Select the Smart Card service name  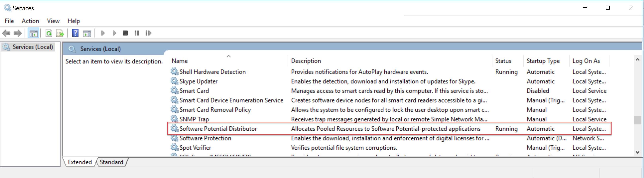click(194, 91)
